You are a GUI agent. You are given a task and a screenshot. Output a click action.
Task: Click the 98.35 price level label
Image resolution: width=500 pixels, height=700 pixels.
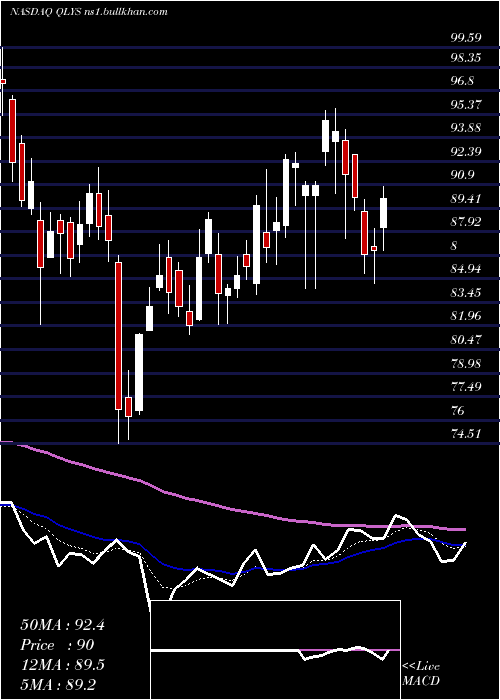(x=466, y=58)
